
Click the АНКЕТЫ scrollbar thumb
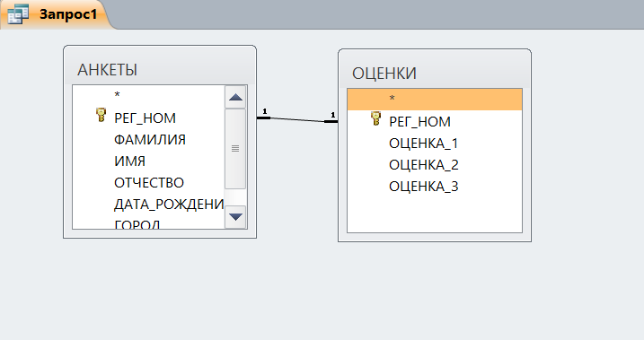[235, 148]
